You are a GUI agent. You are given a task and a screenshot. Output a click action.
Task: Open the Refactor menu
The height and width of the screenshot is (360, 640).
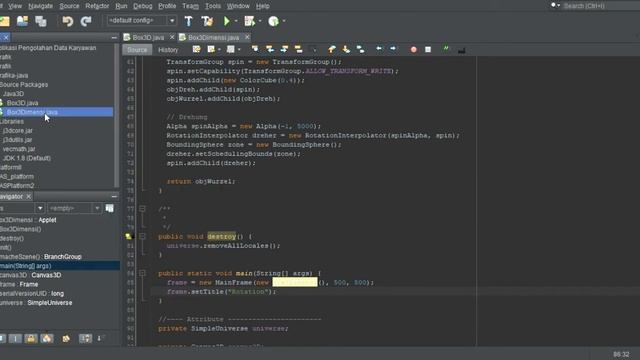[x=97, y=6]
